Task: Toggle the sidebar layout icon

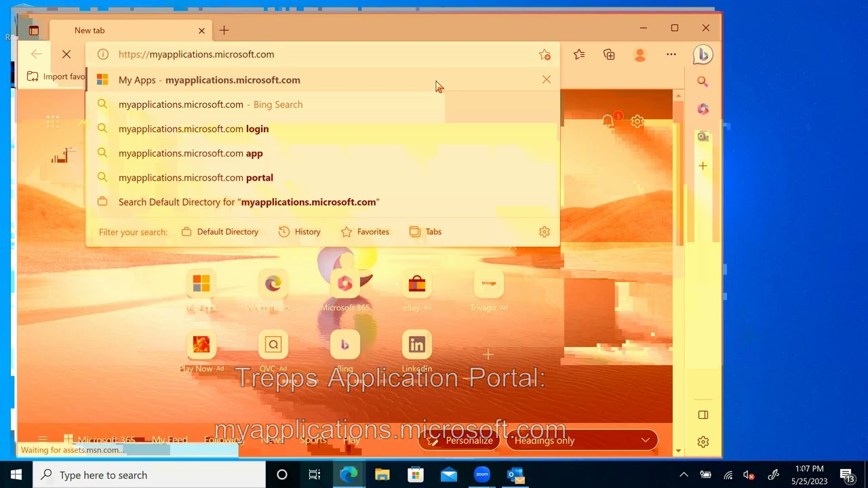Action: [x=703, y=415]
